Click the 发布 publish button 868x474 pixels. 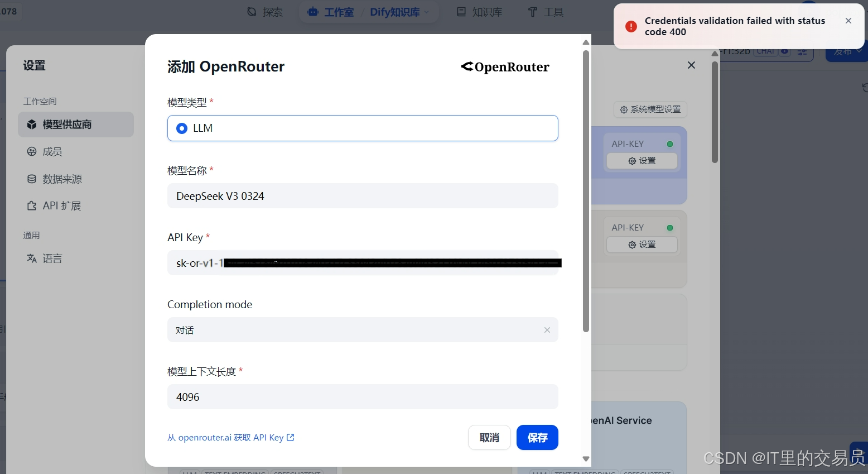pyautogui.click(x=846, y=52)
